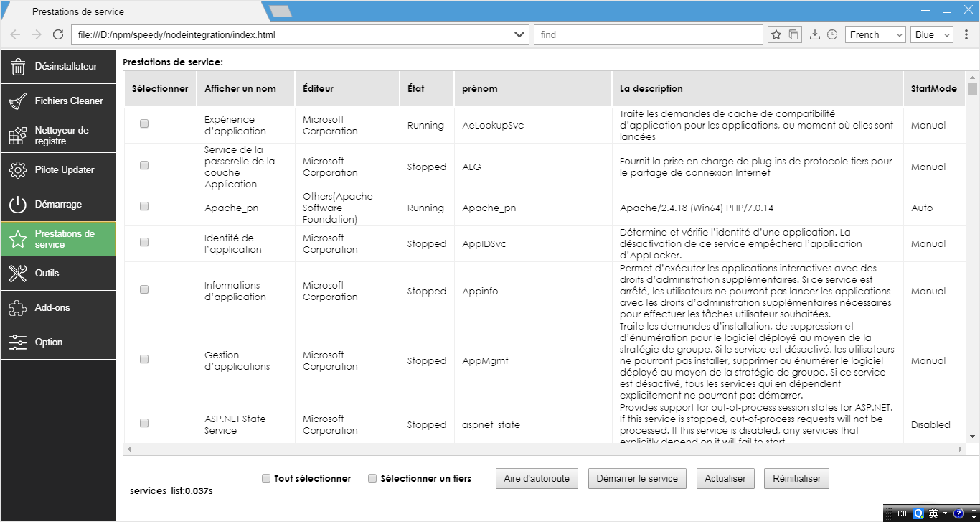This screenshot has width=980, height=522.
Task: Click the browser reload icon
Action: click(x=58, y=34)
